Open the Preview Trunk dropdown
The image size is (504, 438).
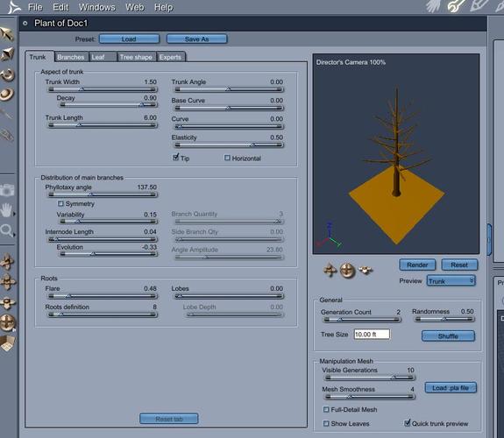(451, 281)
